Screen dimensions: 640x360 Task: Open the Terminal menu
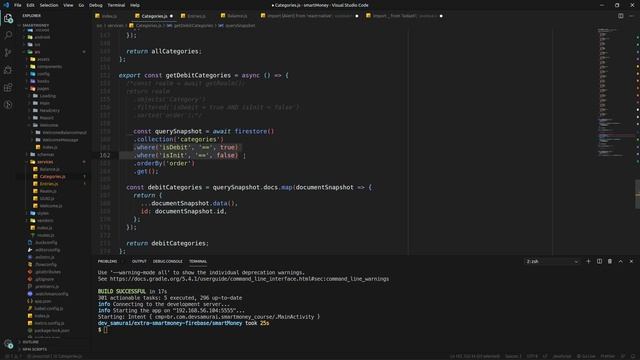[x=116, y=5]
